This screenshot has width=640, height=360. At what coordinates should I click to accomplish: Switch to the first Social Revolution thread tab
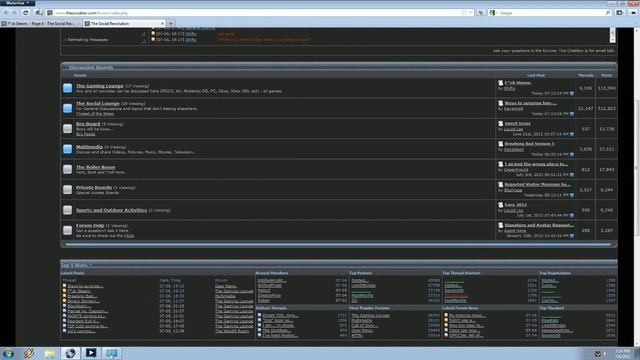tap(40, 24)
